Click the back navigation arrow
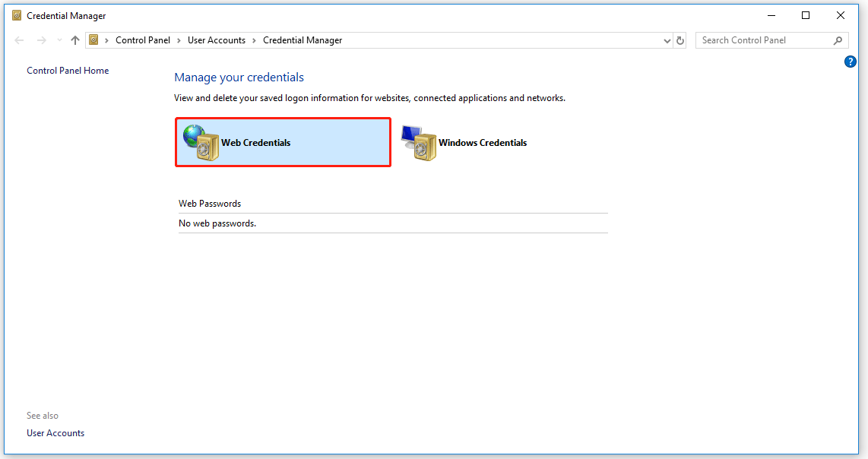 coord(19,40)
